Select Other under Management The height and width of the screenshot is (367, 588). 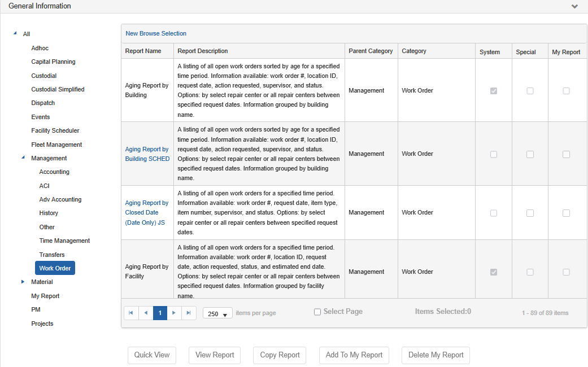[47, 227]
